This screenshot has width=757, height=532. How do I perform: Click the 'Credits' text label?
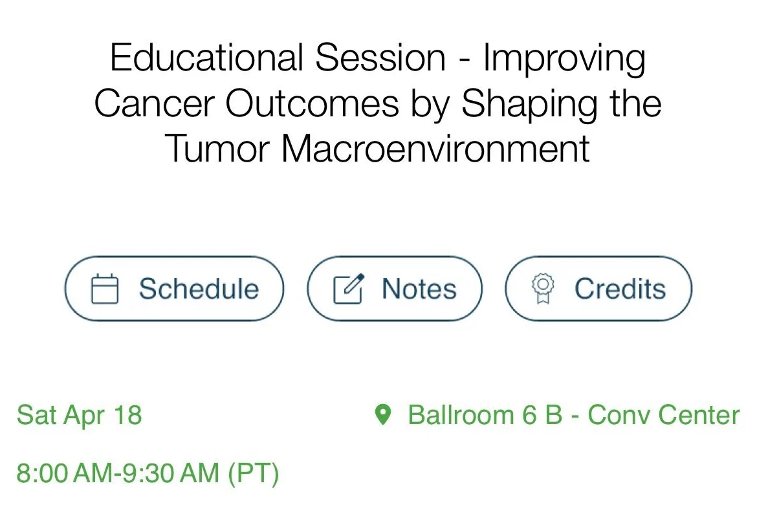pyautogui.click(x=620, y=289)
